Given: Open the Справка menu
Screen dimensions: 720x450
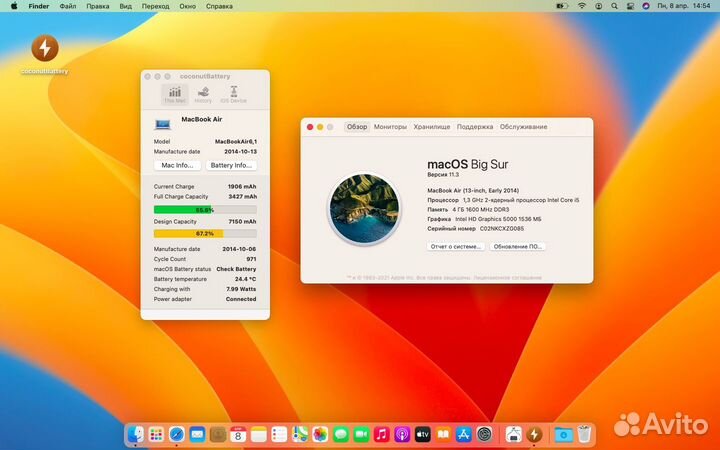Looking at the screenshot, I should 219,6.
